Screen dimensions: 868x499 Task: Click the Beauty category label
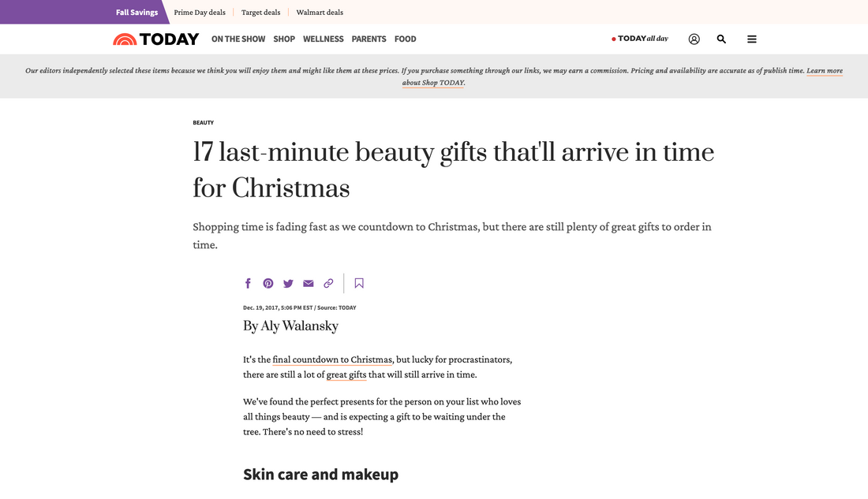pos(203,123)
